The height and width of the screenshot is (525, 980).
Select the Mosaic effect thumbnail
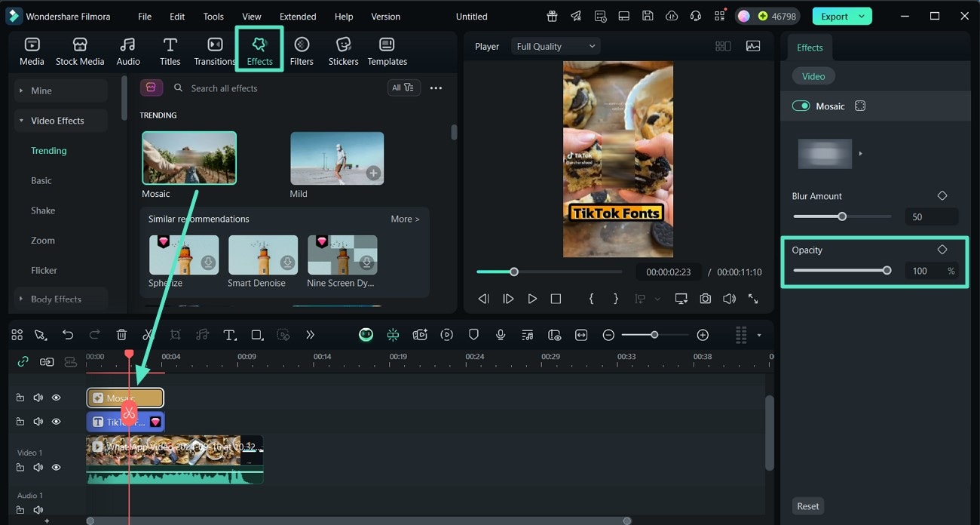(x=189, y=158)
